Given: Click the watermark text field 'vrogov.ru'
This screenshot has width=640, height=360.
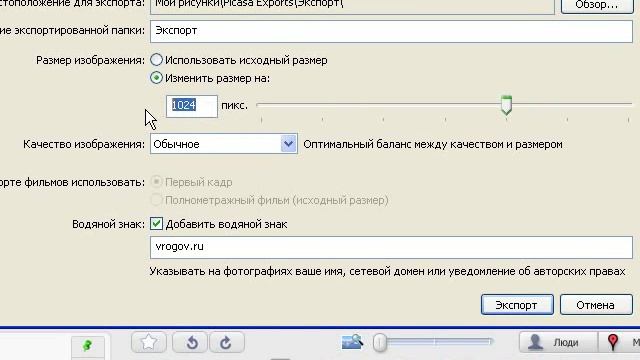Looking at the screenshot, I should (x=391, y=247).
